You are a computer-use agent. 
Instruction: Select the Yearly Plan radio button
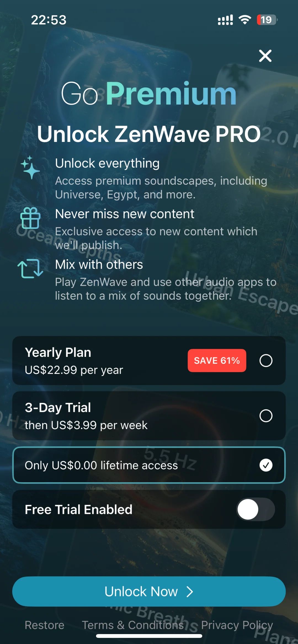266,360
